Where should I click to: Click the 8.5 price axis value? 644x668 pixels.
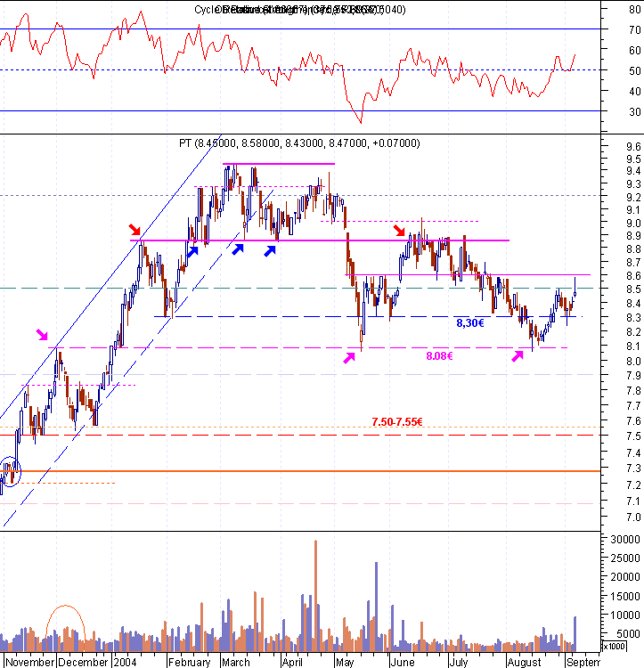[x=633, y=289]
